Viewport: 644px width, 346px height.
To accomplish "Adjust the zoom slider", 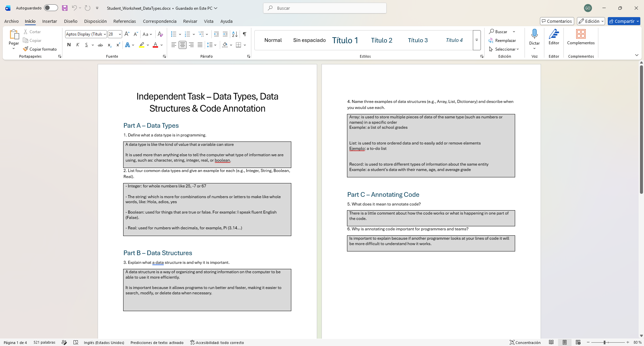I will 604,342.
